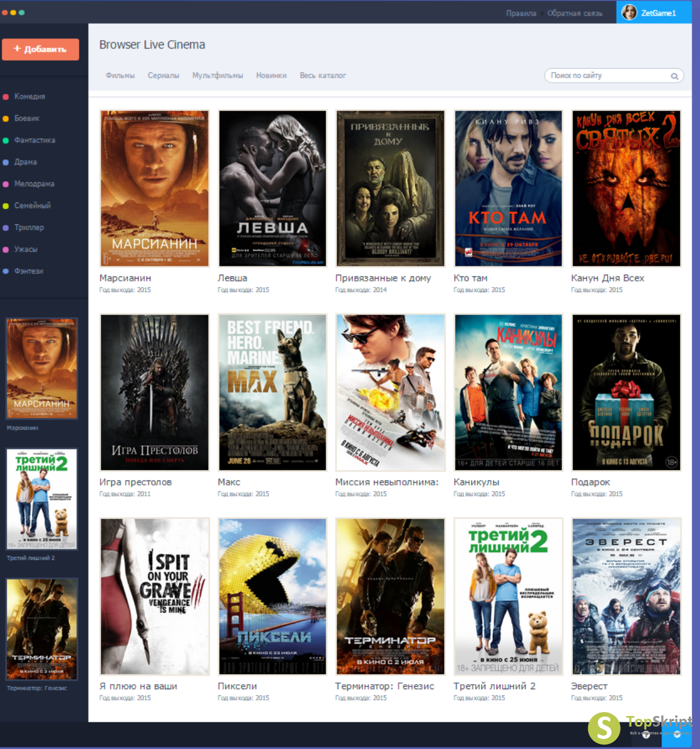Click the sidebar Третий лишний 2 caption
The width and height of the screenshot is (700, 749).
[31, 558]
